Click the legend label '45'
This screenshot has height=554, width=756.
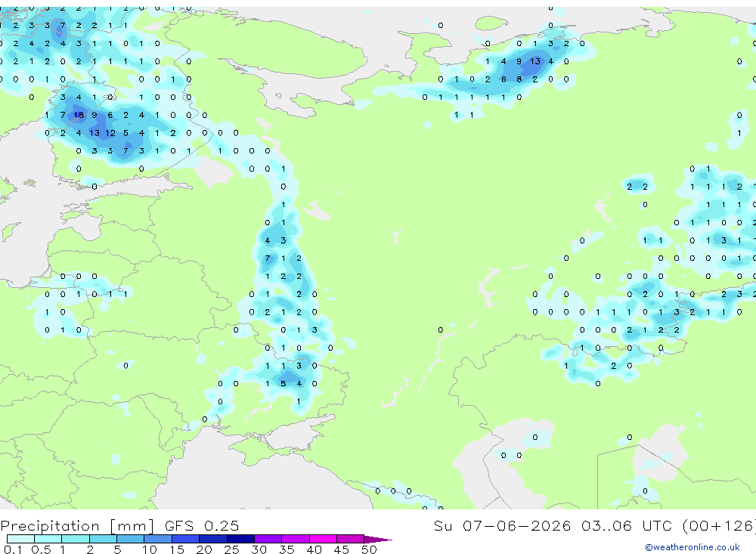[x=342, y=549]
